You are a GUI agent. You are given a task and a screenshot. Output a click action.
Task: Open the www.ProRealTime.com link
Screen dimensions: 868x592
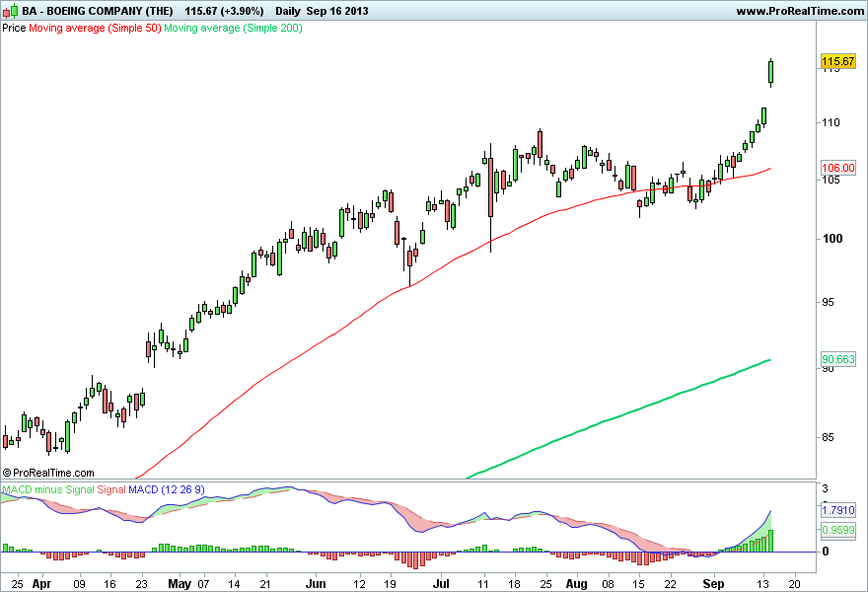point(799,11)
